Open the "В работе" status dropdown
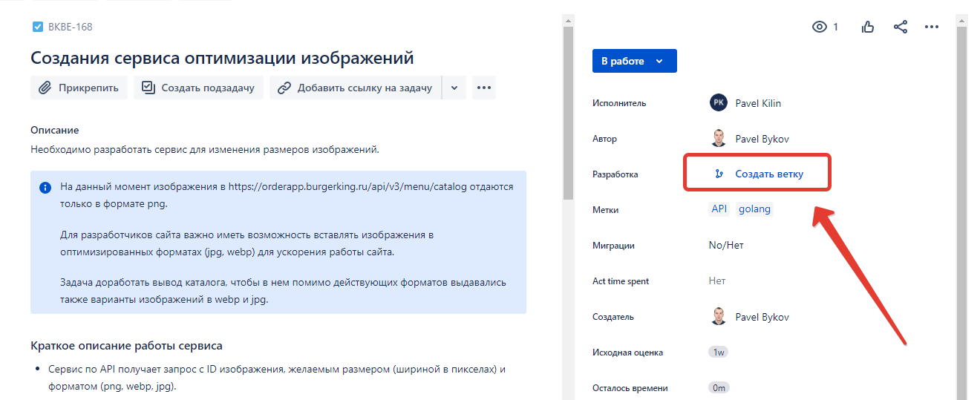 point(634,62)
